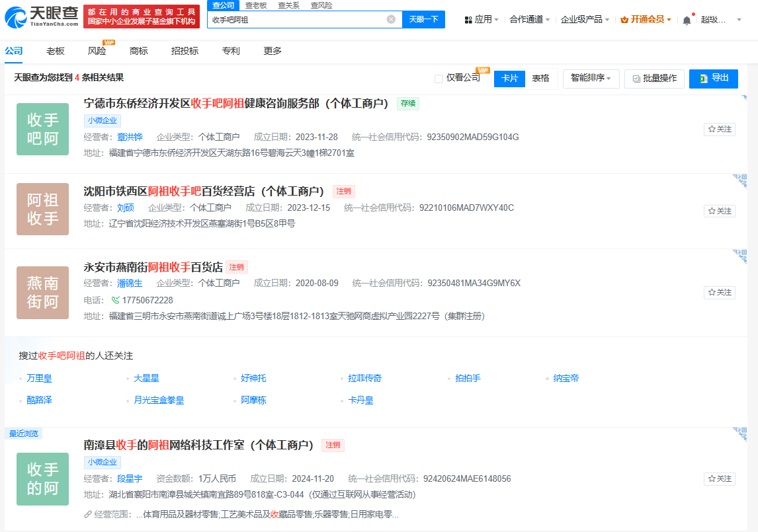758x532 pixels.
Task: Open the 应用 apps grid menu
Action: click(481, 20)
